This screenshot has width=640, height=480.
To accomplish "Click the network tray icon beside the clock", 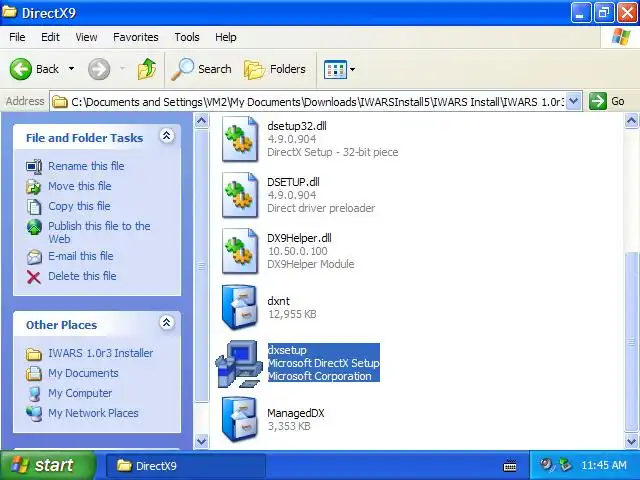I will coord(565,464).
